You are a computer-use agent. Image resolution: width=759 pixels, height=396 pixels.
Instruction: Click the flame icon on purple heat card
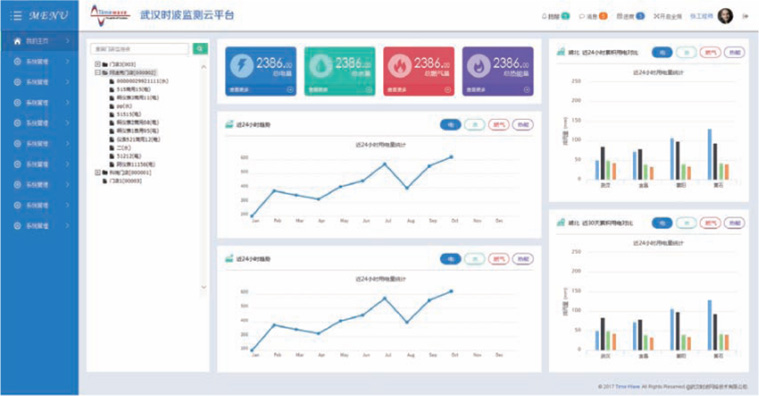(478, 65)
